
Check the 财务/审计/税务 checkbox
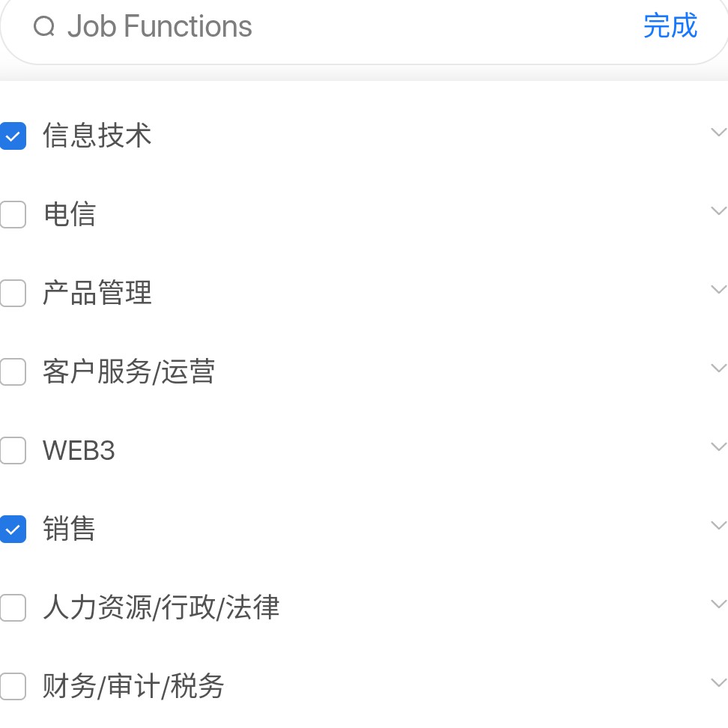coord(13,686)
